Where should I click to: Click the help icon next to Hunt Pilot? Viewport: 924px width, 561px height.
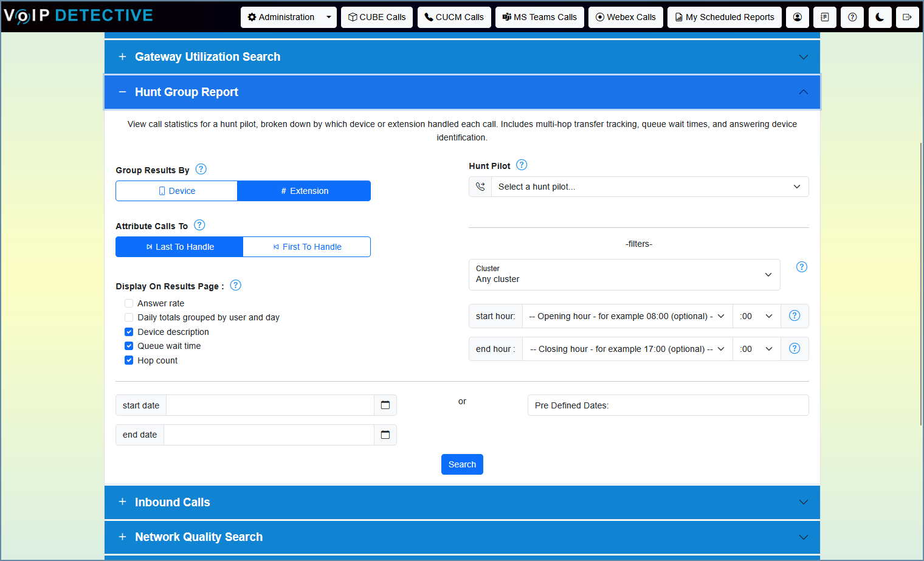pos(522,165)
